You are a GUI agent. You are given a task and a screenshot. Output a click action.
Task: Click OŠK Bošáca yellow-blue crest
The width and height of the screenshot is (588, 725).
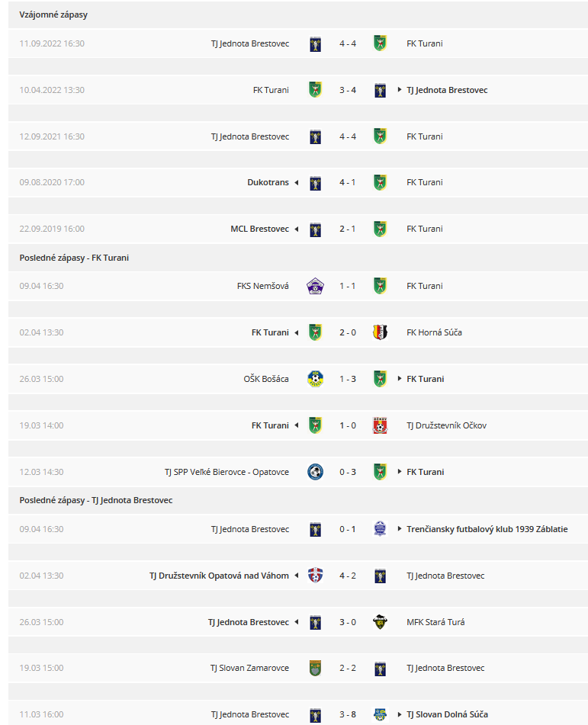tap(315, 379)
